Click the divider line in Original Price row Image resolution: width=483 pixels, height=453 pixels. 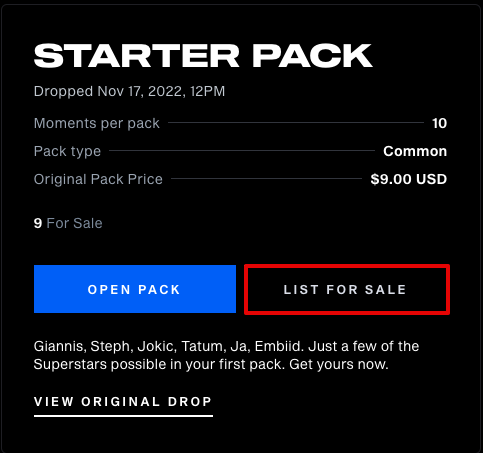266,179
